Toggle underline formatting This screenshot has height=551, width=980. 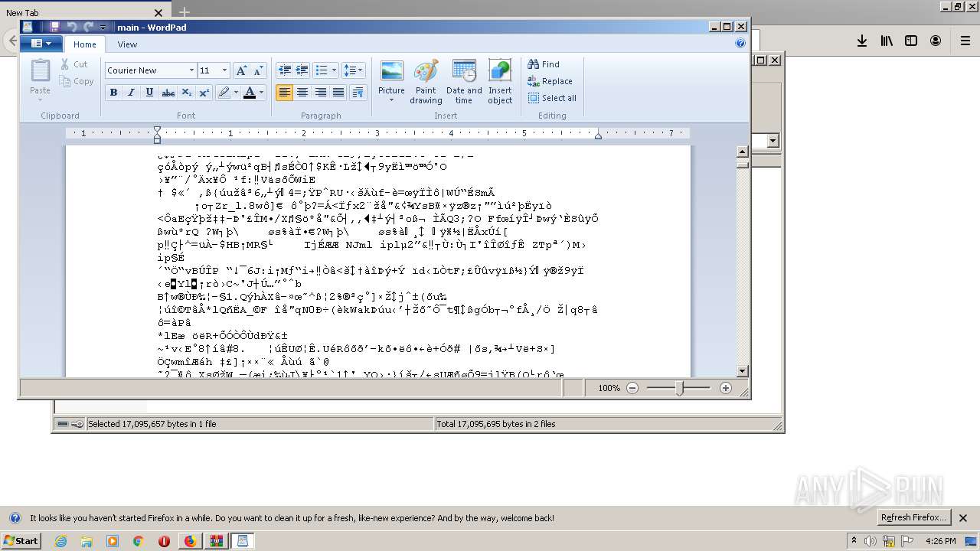(149, 93)
